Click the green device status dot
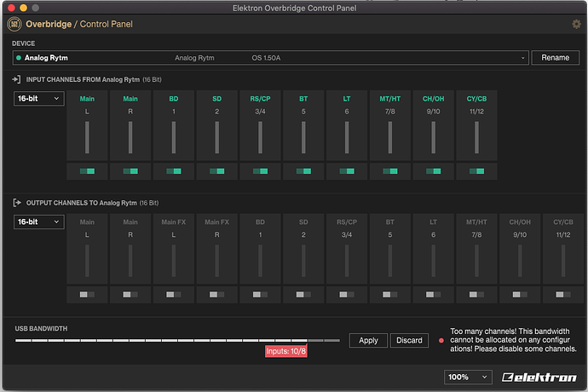 click(19, 58)
